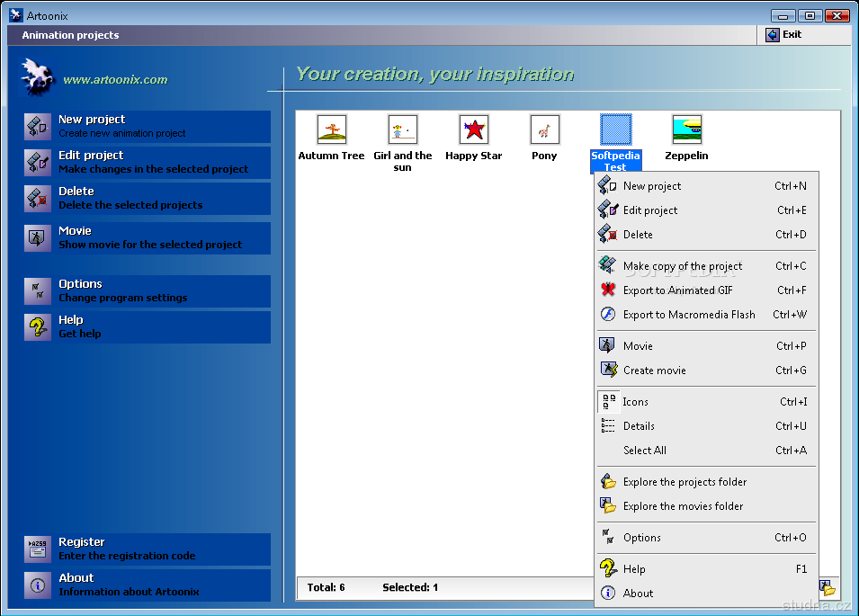Click the Help question mark sidebar icon
This screenshot has height=616, width=859.
[38, 327]
